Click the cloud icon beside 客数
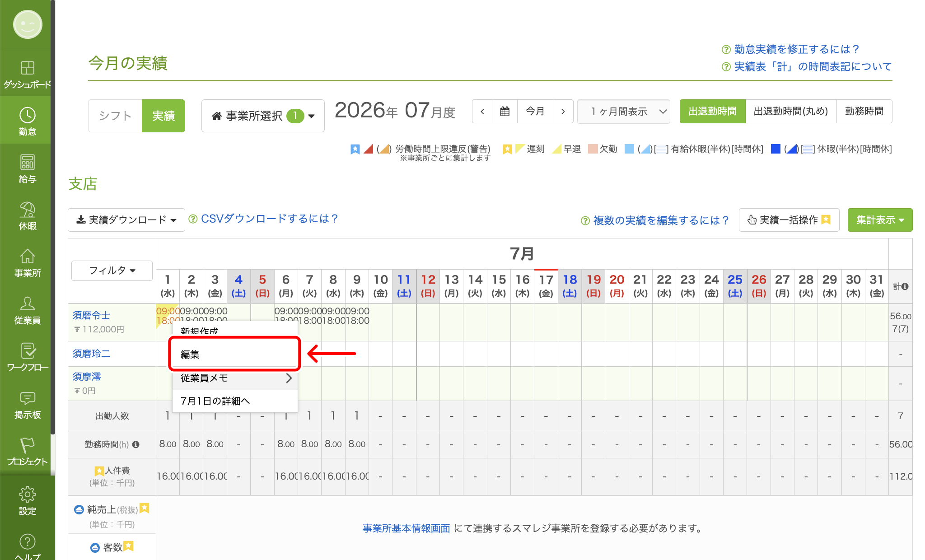Image resolution: width=925 pixels, height=560 pixels. click(x=95, y=548)
